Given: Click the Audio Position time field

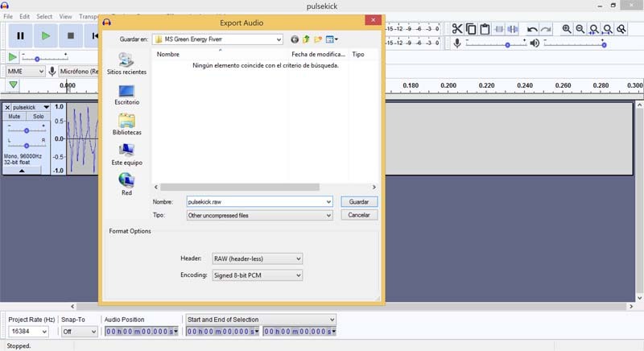Looking at the screenshot, I should 142,332.
